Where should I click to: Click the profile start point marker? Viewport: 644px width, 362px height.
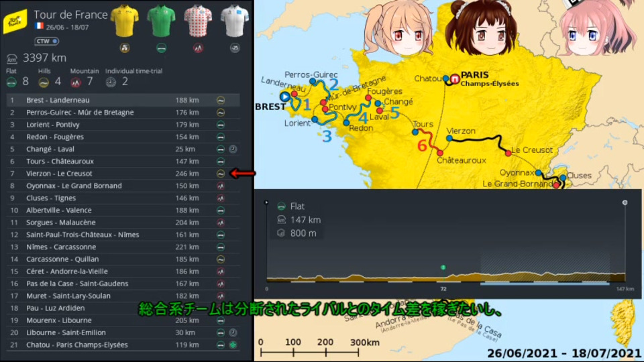pos(266,202)
